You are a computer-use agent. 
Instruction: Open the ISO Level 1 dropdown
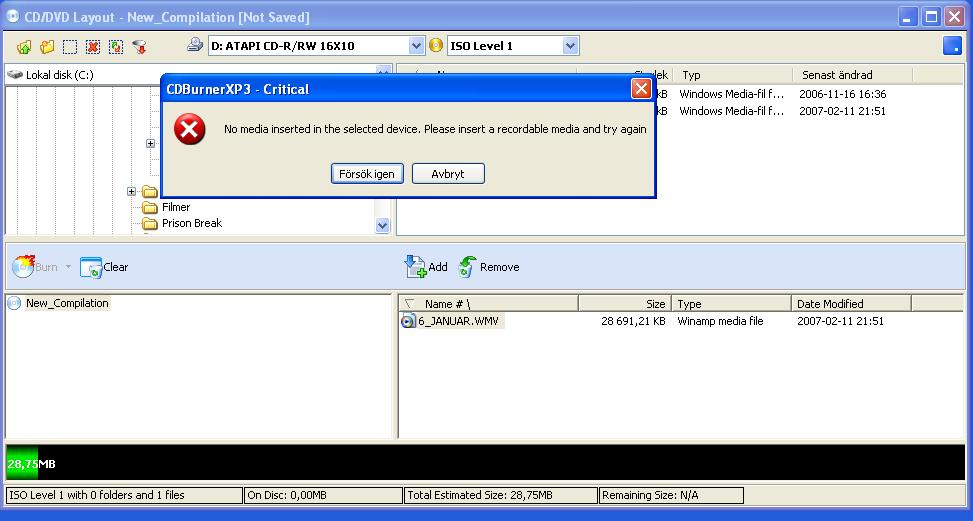coord(570,46)
